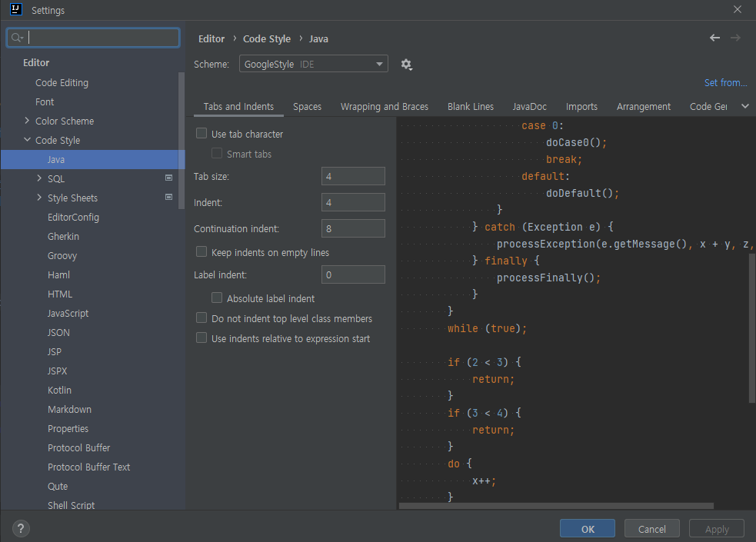Select Groovy code style
Screen dimensions: 756x542
pyautogui.click(x=62, y=256)
